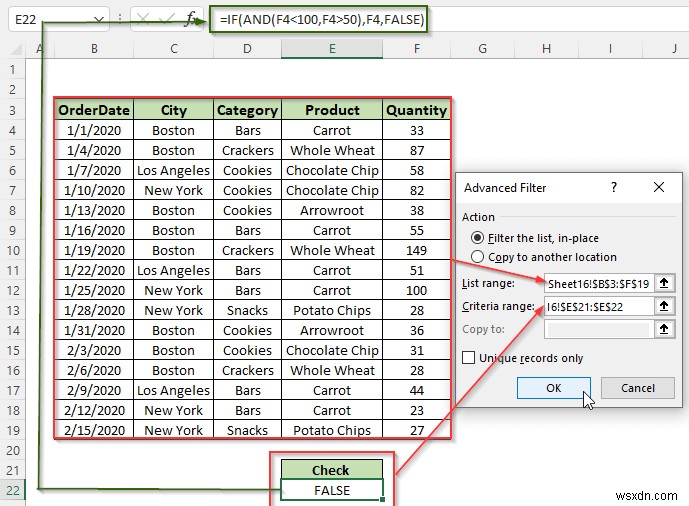Click the Copy to collapse-dialog arrow icon
The image size is (689, 506).
[x=664, y=329]
